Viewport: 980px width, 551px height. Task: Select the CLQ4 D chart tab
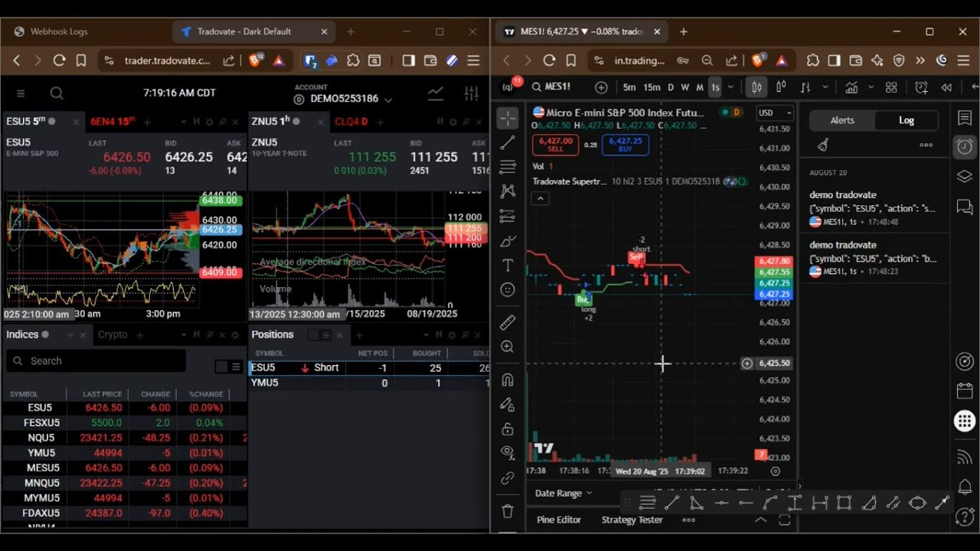351,121
